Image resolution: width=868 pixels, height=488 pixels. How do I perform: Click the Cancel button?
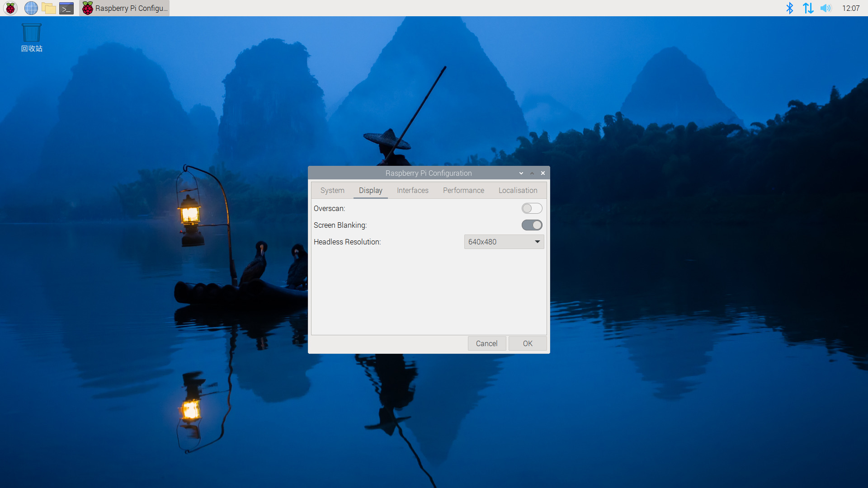coord(487,343)
